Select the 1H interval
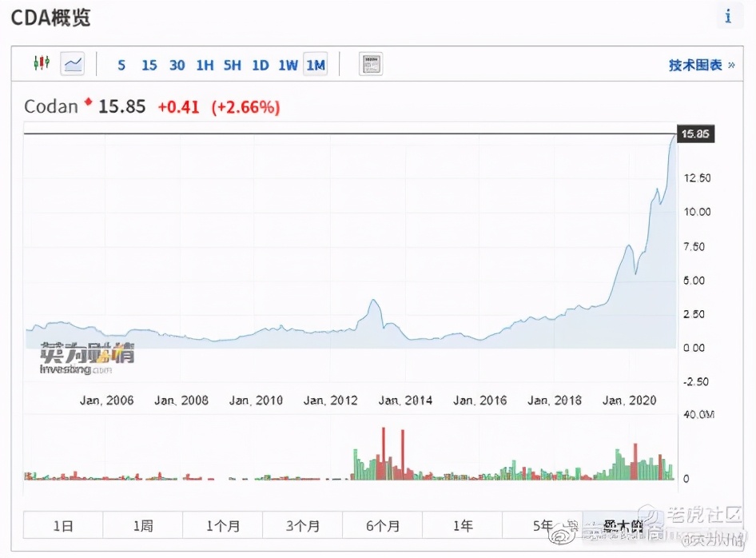The image size is (756, 558). [x=204, y=66]
